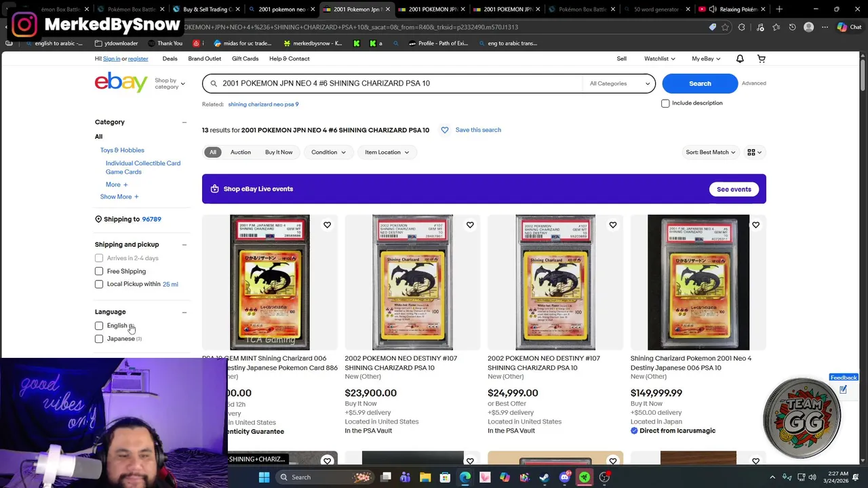Click heart on $149,999.99 listing image

point(755,225)
